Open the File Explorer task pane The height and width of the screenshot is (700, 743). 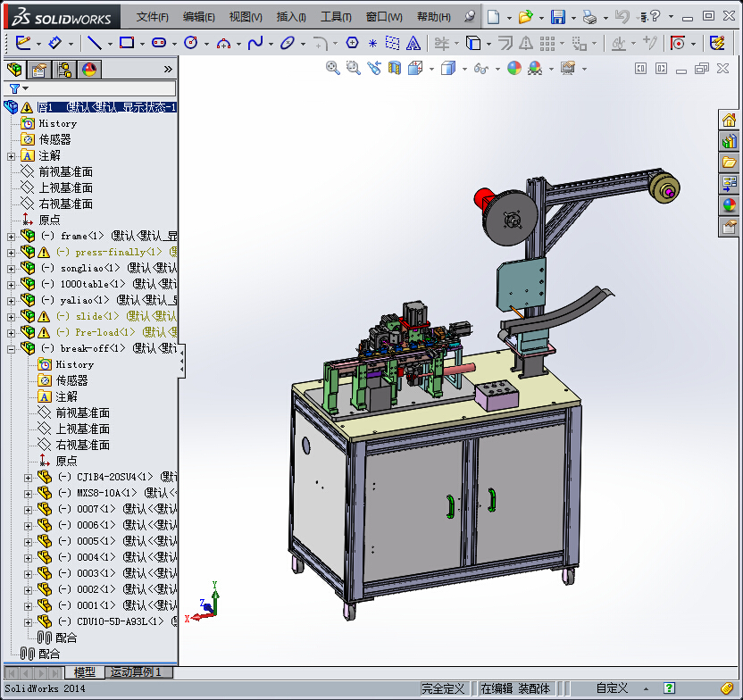(729, 162)
